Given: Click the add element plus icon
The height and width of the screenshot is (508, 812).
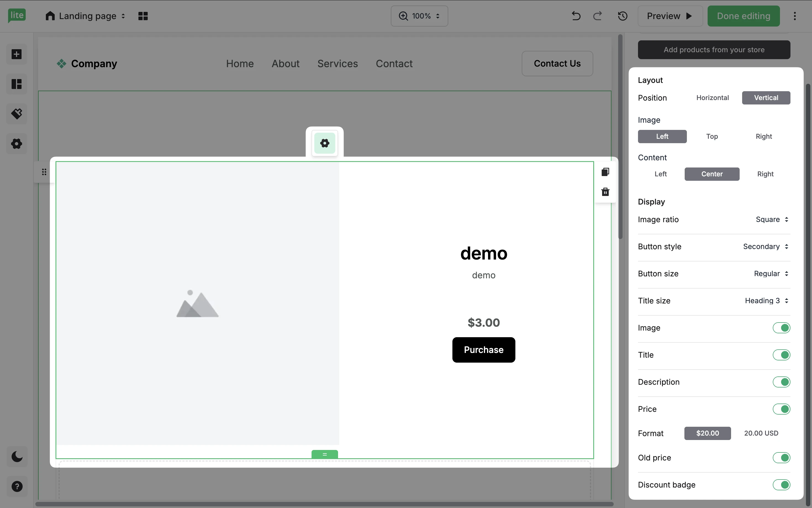Looking at the screenshot, I should tap(17, 54).
